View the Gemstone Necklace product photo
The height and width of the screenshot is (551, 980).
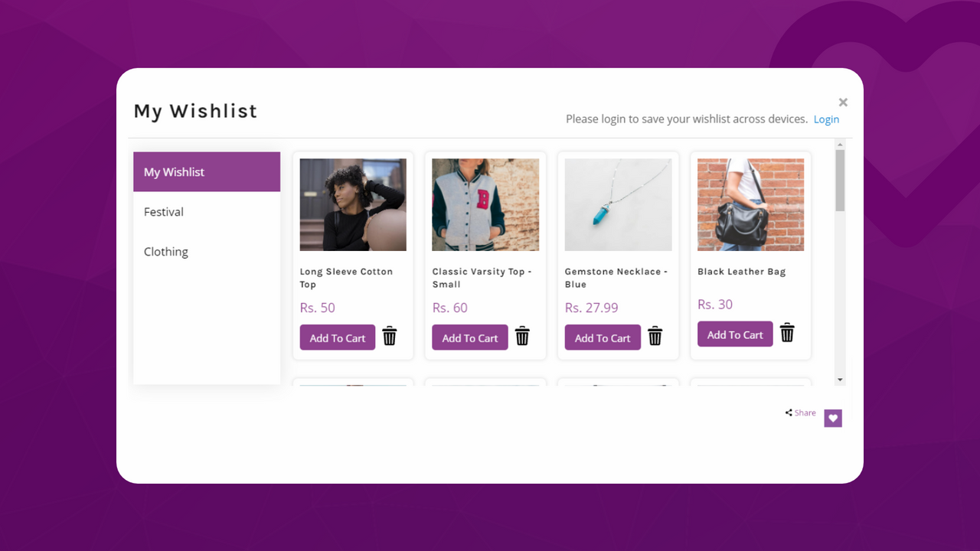617,204
